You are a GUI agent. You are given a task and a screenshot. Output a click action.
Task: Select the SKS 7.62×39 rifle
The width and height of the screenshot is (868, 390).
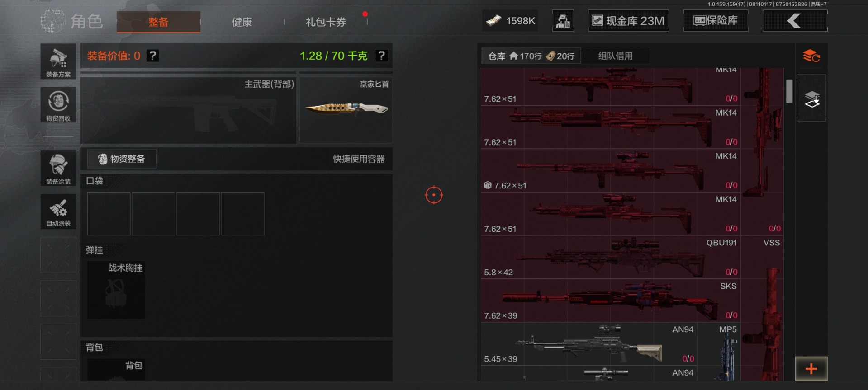point(610,301)
